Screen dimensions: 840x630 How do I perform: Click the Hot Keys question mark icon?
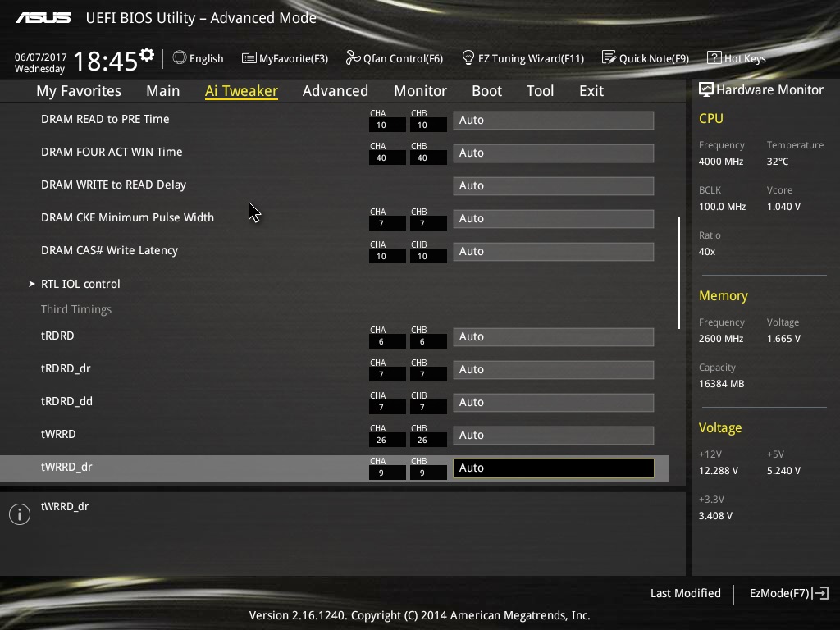[x=714, y=57]
